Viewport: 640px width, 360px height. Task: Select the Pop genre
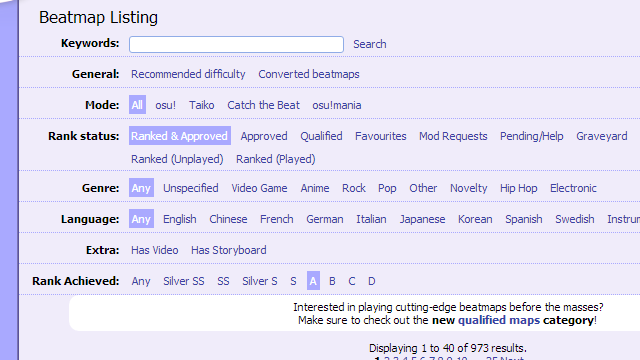point(387,188)
